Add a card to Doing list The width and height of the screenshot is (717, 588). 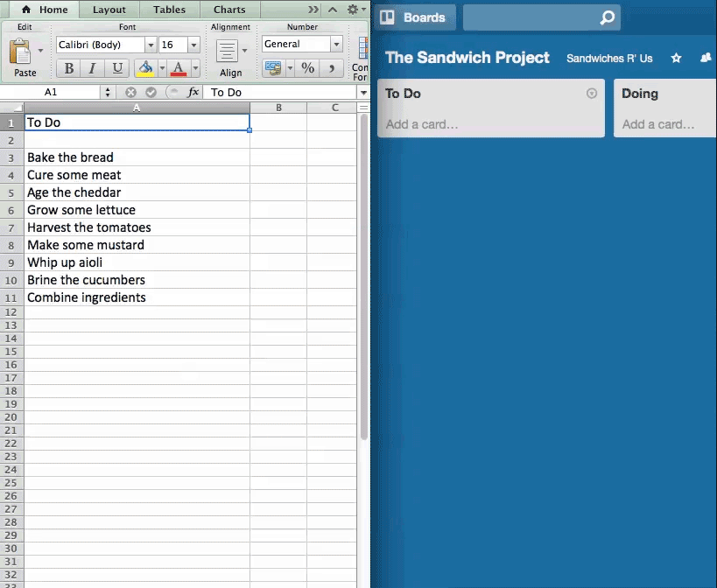click(x=658, y=124)
